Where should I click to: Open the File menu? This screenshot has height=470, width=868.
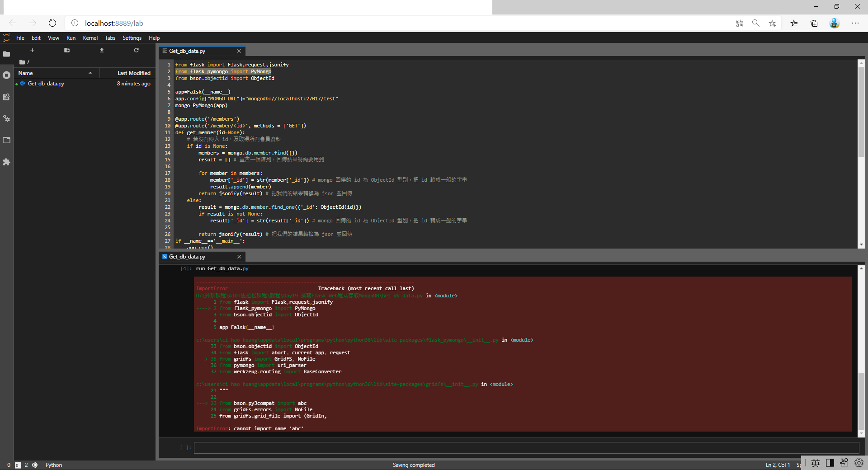point(20,38)
